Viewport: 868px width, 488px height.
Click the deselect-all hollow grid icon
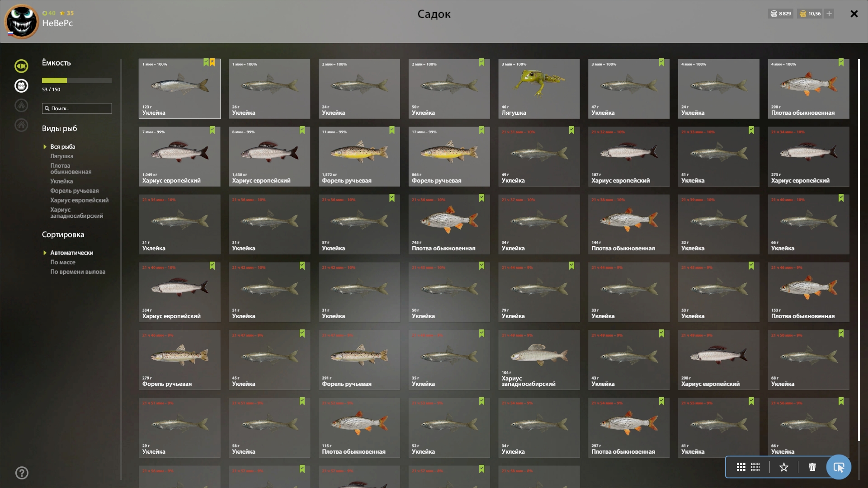pyautogui.click(x=755, y=467)
